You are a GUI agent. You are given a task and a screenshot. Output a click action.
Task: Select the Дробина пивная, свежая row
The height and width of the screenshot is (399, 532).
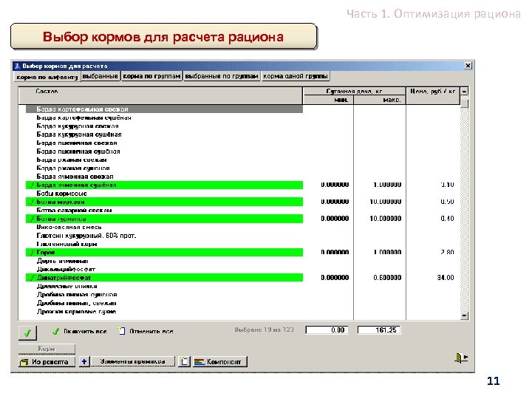[x=164, y=304]
